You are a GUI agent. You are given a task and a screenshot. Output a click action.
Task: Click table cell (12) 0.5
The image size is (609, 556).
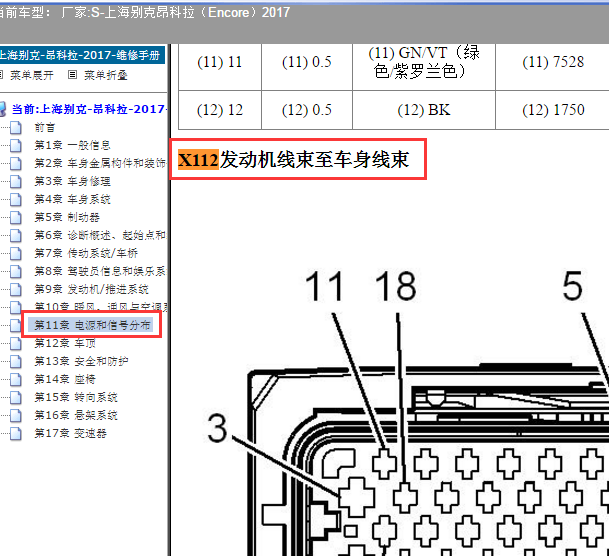307,110
